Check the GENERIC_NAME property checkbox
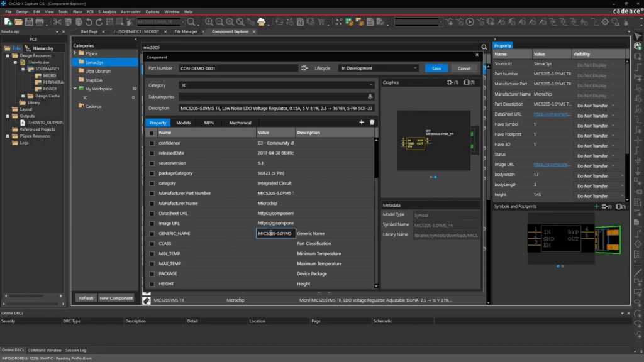This screenshot has width=644, height=362. point(152,234)
